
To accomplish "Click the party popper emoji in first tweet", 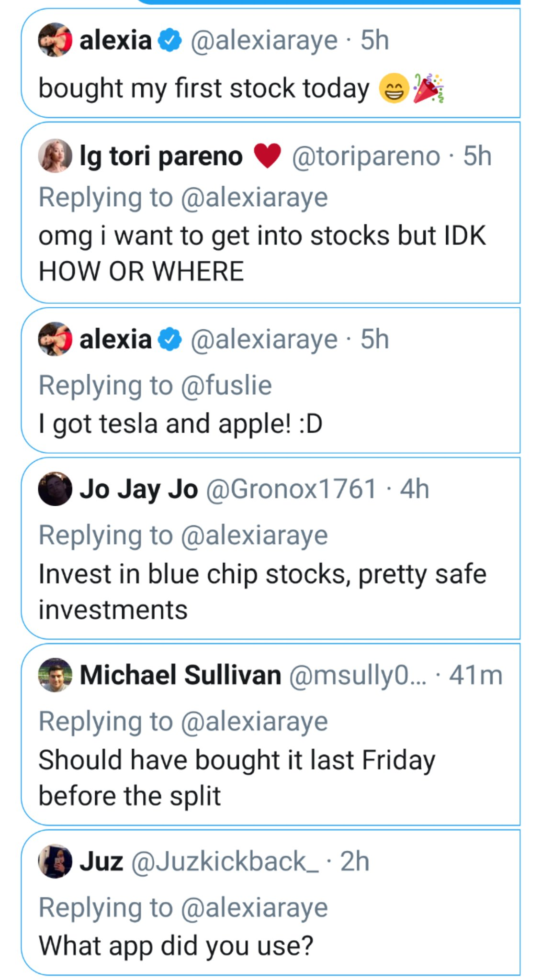I will coord(429,88).
